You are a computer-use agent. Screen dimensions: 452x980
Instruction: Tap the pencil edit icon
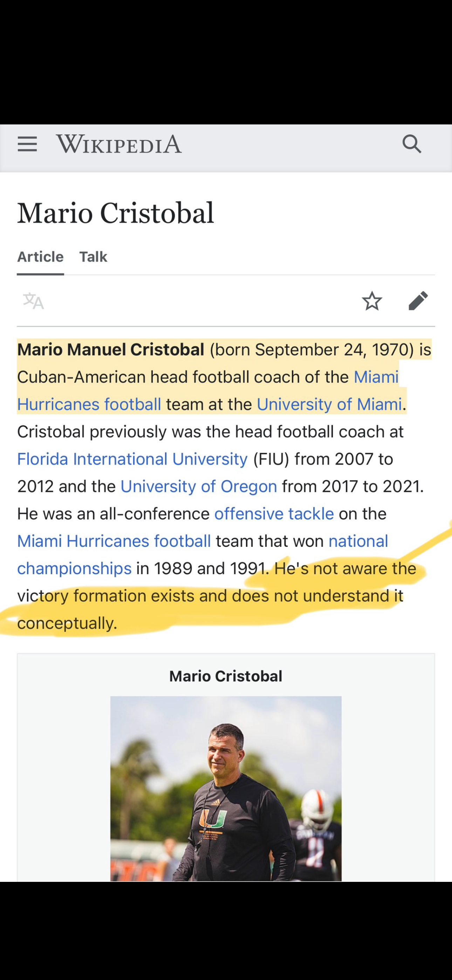[x=418, y=301]
